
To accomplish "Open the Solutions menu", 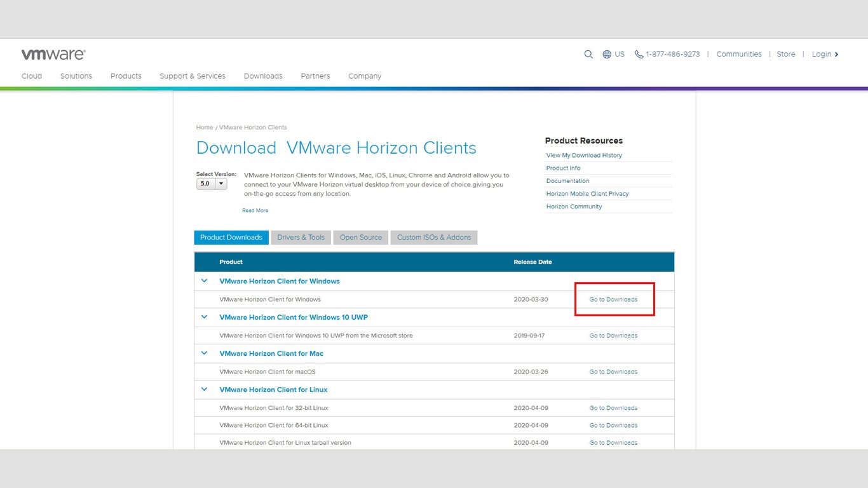I will click(76, 76).
